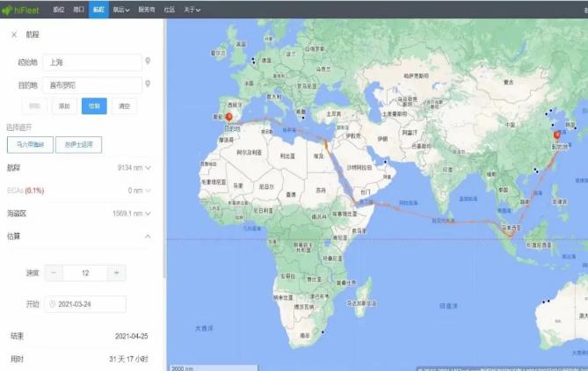The height and width of the screenshot is (371, 588).
Task: Click the clock icon in the 开始 date field
Action: click(53, 304)
